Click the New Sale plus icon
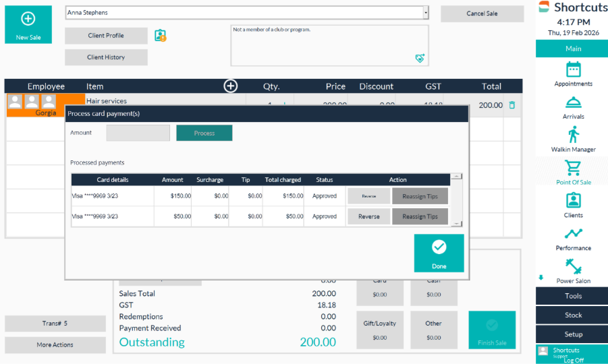608x364 pixels. 28,20
